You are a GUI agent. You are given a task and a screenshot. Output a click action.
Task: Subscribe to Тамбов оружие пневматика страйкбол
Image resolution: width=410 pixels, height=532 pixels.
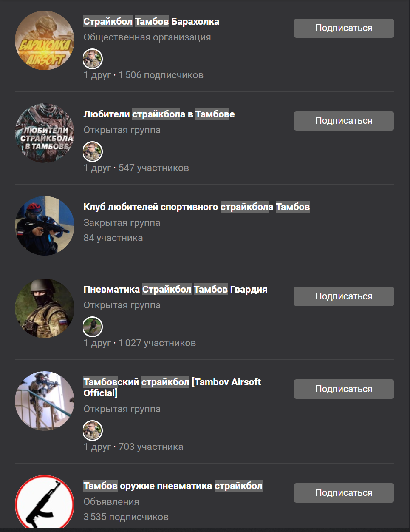click(344, 493)
